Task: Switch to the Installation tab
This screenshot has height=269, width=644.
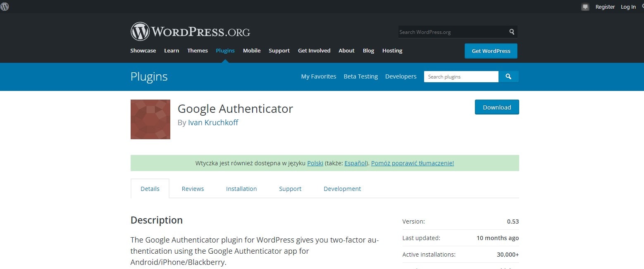Action: pyautogui.click(x=241, y=189)
